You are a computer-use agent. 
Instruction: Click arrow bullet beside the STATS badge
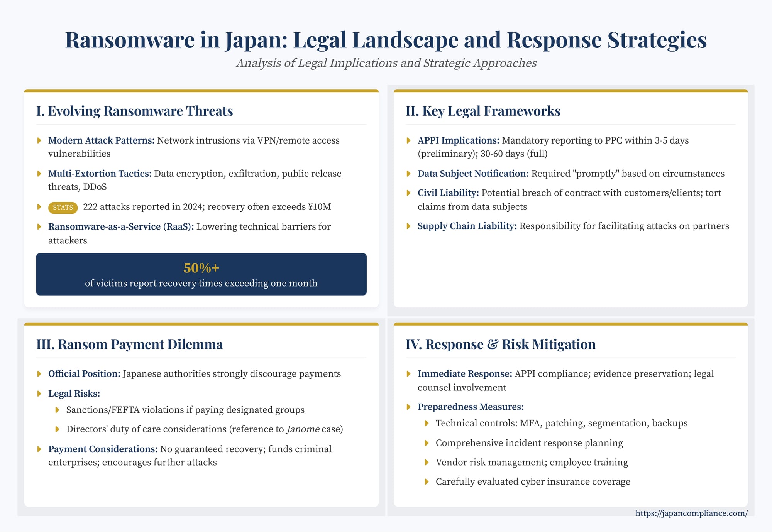[x=39, y=207]
